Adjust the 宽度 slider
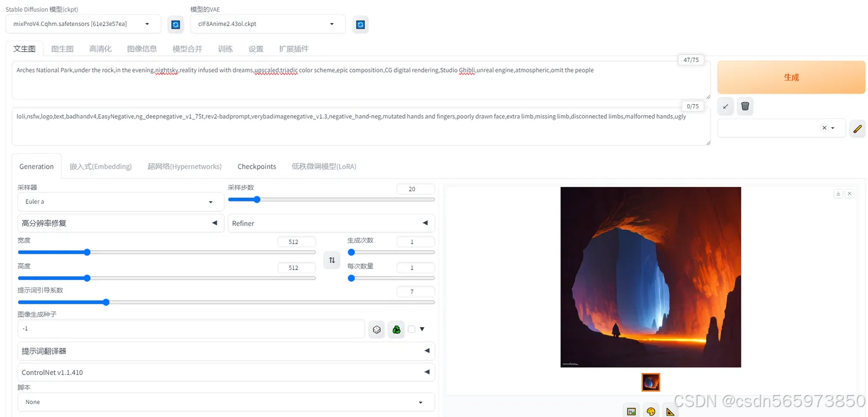This screenshot has width=868, height=417. click(167, 252)
